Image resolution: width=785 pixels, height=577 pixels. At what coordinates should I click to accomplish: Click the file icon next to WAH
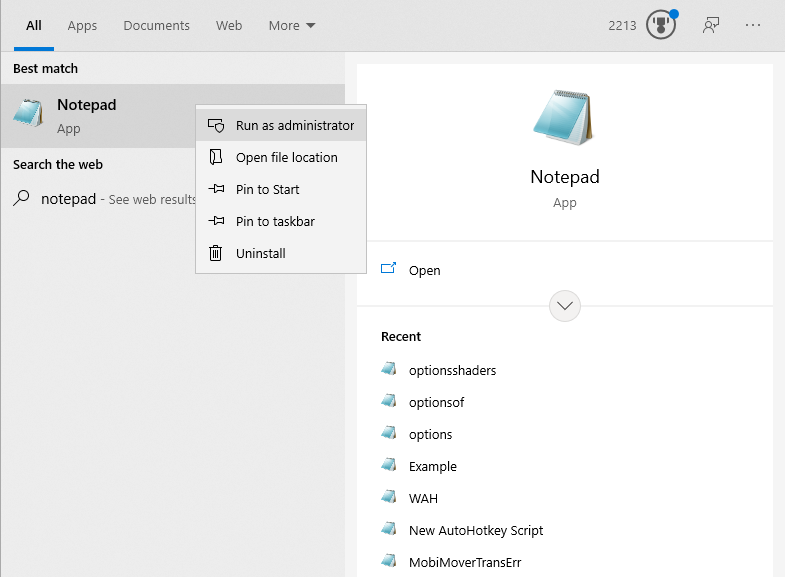[388, 497]
